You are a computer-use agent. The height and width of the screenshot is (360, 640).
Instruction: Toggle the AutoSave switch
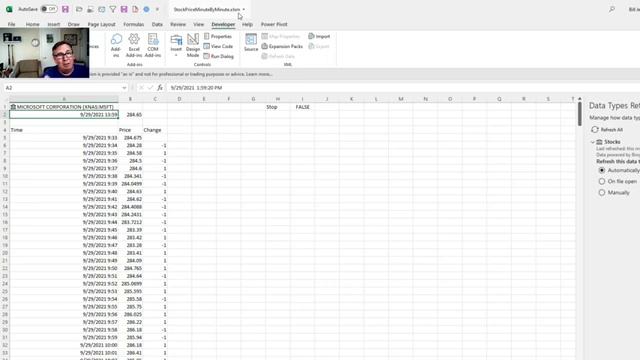coord(49,9)
